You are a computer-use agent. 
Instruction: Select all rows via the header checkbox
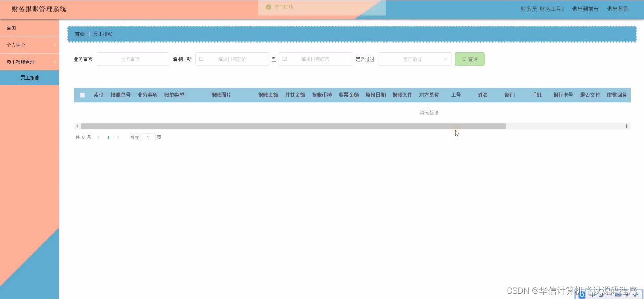pos(82,94)
